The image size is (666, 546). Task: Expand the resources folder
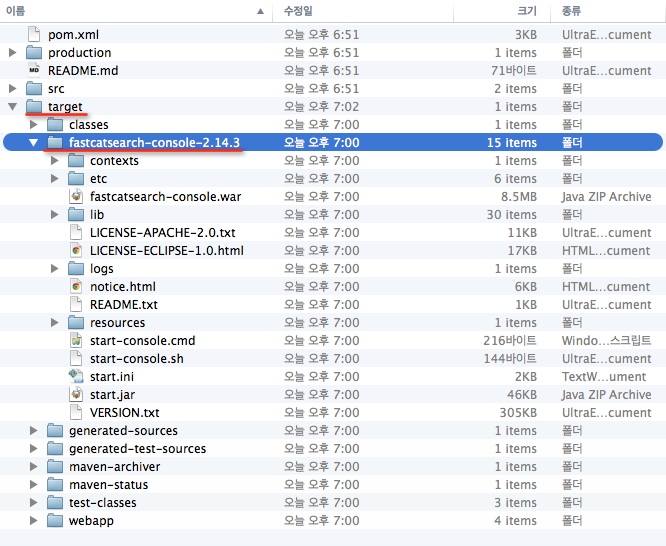click(x=54, y=323)
